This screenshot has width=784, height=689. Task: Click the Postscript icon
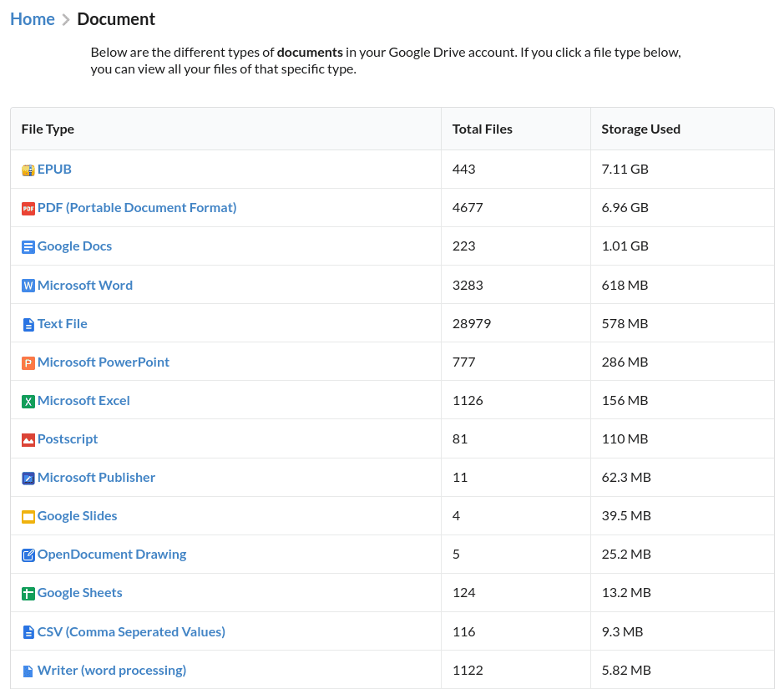click(x=28, y=440)
